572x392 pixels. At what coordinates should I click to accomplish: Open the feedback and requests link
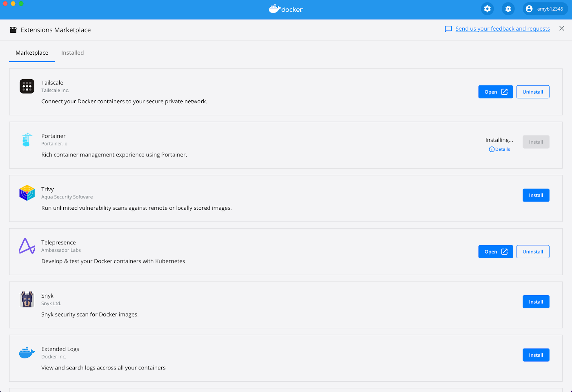pos(502,29)
